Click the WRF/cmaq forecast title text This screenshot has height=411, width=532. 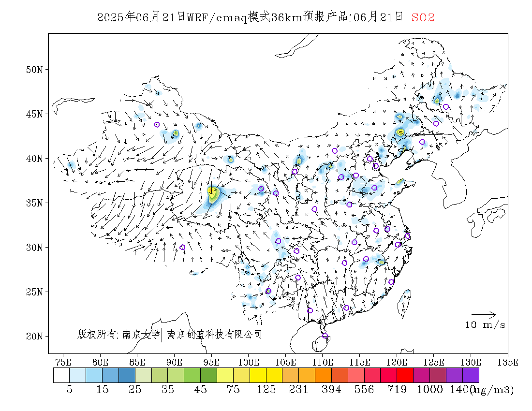coord(250,17)
